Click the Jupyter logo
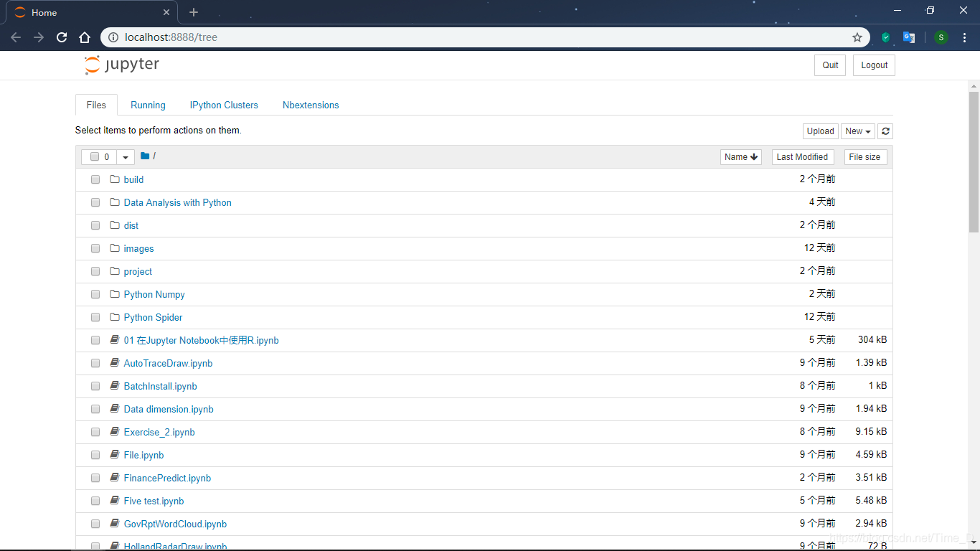The width and height of the screenshot is (980, 551). (x=121, y=65)
